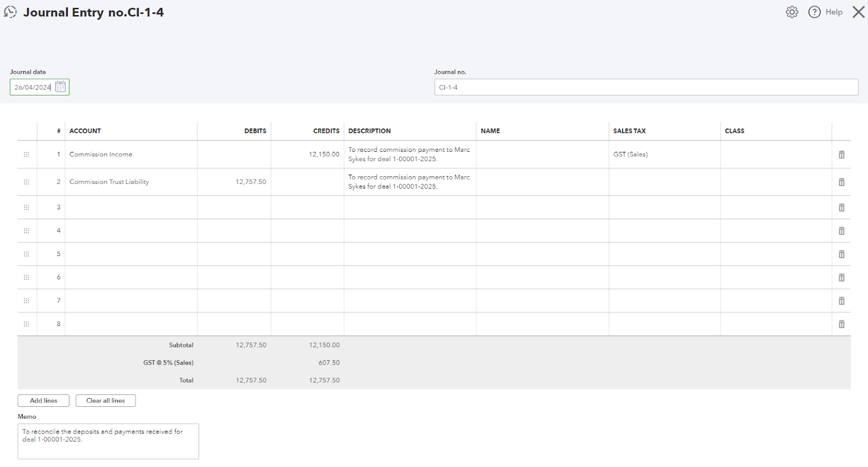Edit the Memo text box

click(x=108, y=442)
